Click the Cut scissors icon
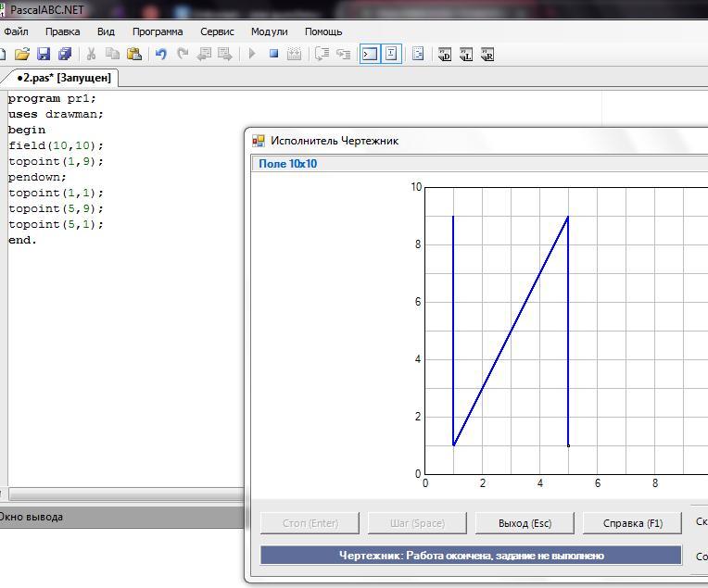Image resolution: width=708 pixels, height=588 pixels. (91, 54)
